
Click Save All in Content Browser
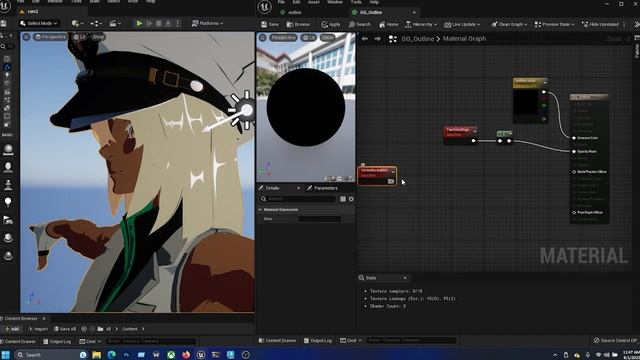pos(64,329)
